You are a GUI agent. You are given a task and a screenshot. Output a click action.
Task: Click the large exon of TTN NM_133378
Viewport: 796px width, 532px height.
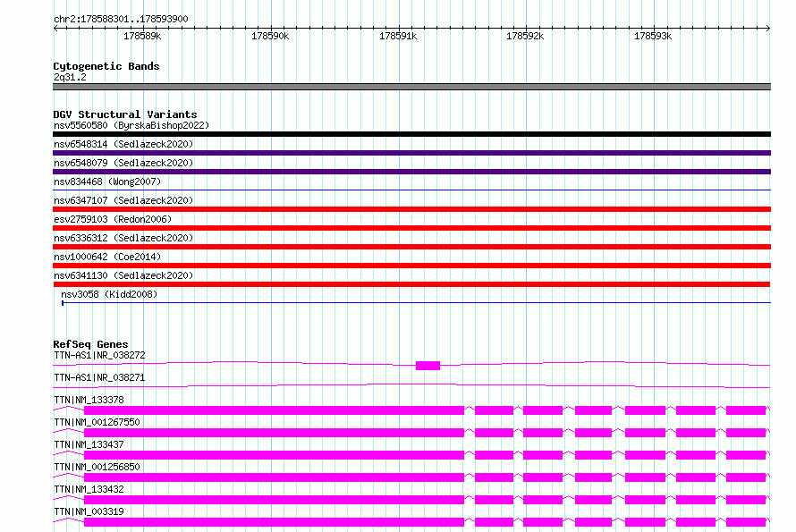point(275,410)
